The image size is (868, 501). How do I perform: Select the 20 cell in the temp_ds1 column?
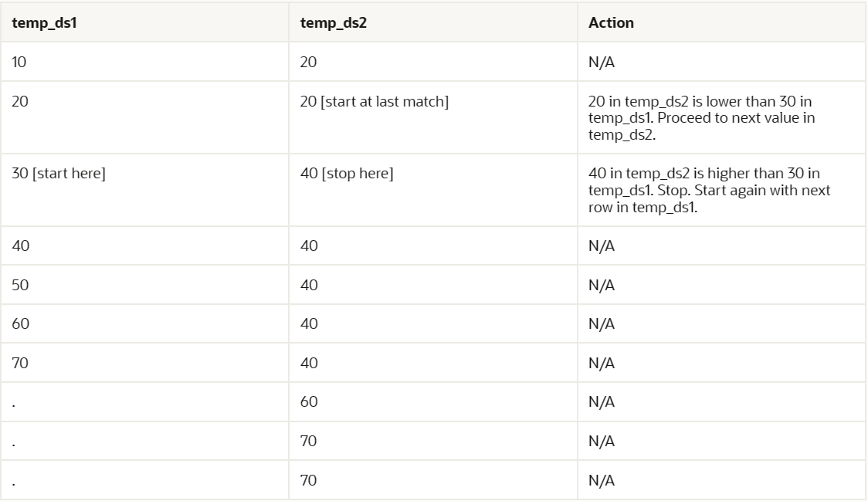click(21, 100)
